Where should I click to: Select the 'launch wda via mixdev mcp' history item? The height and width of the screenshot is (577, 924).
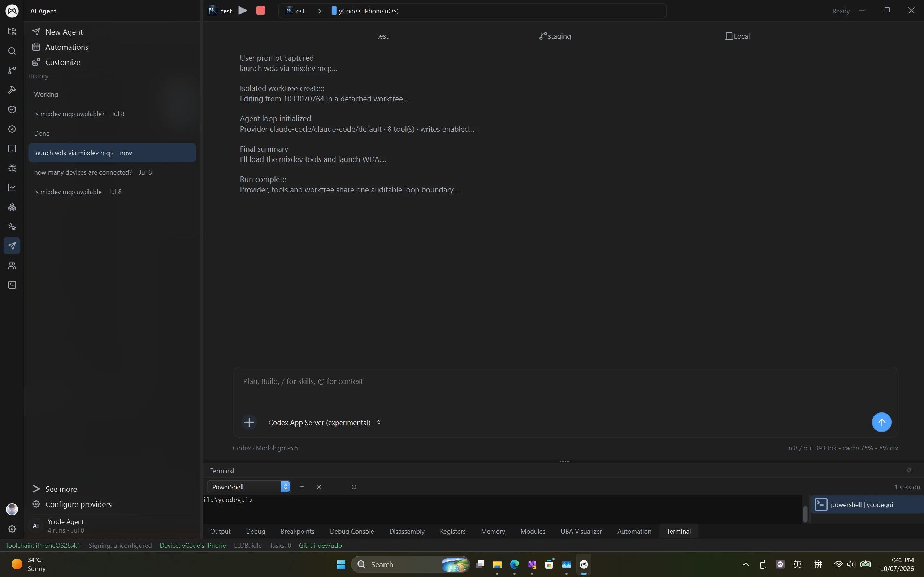112,153
